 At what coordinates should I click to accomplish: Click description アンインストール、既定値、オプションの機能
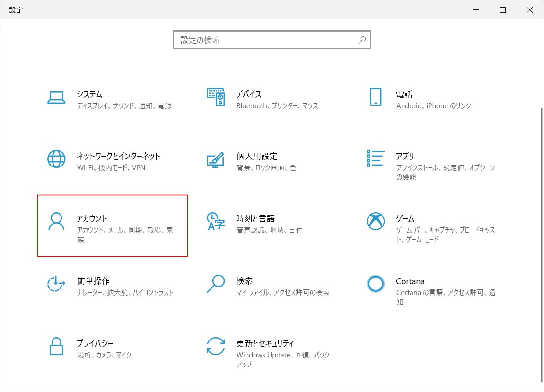pyautogui.click(x=446, y=173)
